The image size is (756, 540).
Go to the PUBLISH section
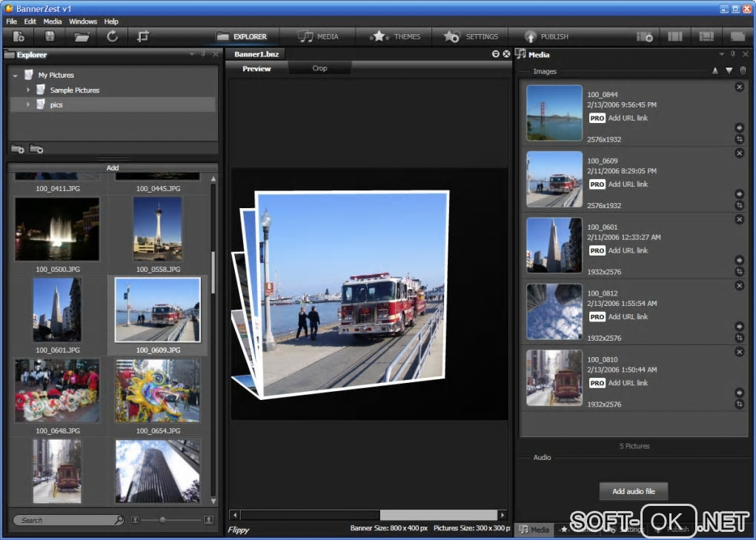pos(546,36)
